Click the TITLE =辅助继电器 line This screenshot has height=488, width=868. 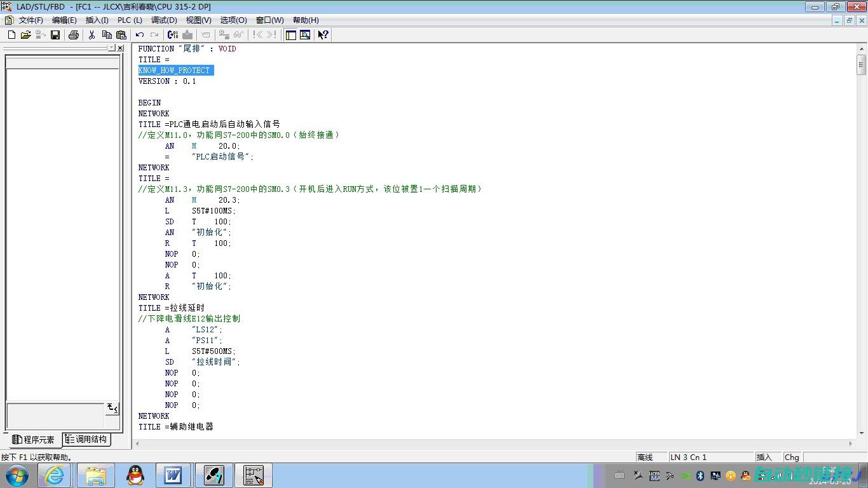click(x=176, y=427)
